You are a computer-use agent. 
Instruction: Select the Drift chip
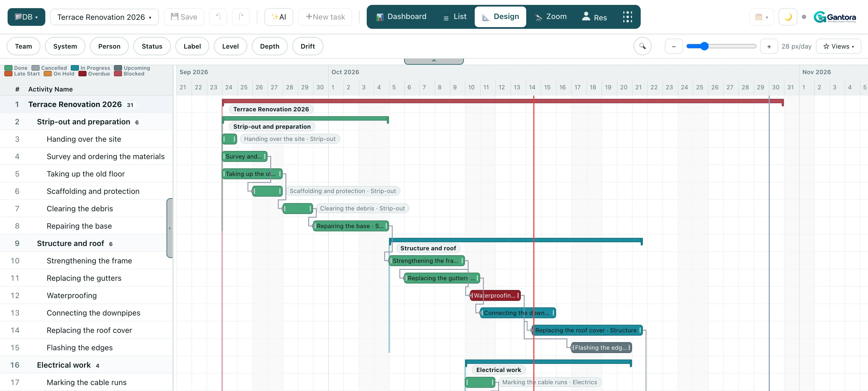pyautogui.click(x=308, y=46)
